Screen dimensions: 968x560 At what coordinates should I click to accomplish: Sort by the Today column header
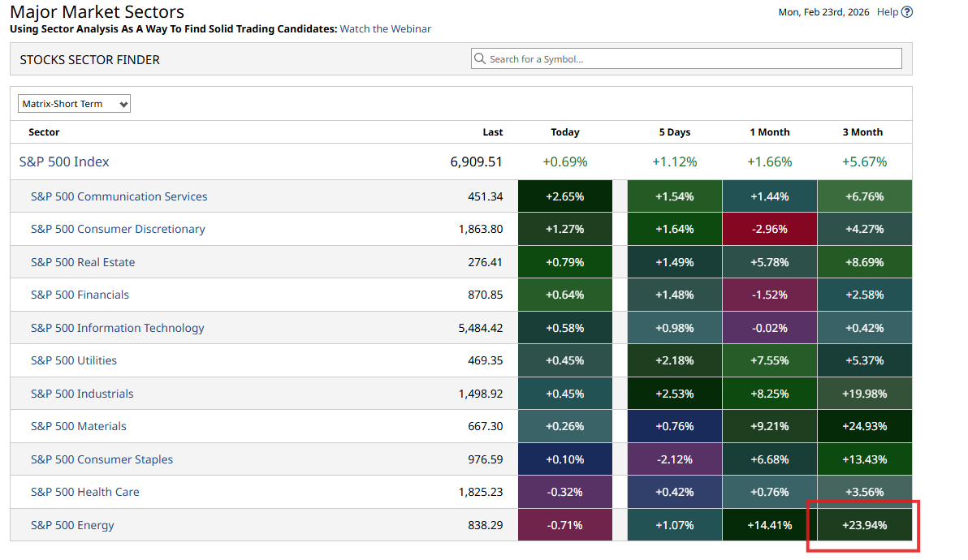point(565,132)
